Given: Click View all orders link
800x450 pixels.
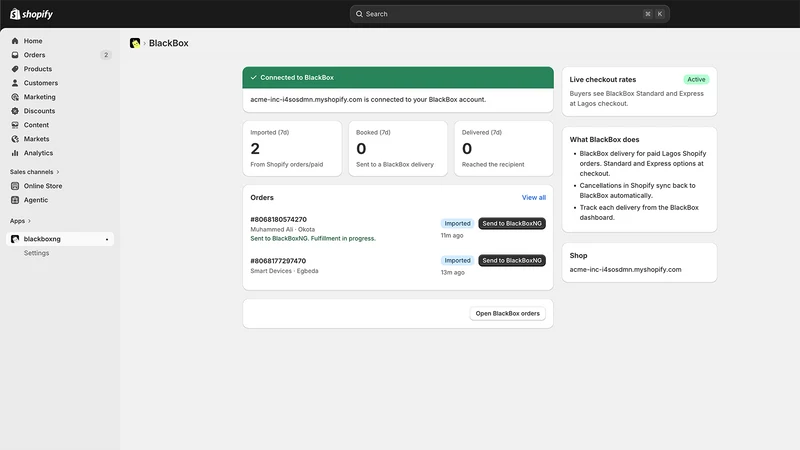Looking at the screenshot, I should click(534, 197).
